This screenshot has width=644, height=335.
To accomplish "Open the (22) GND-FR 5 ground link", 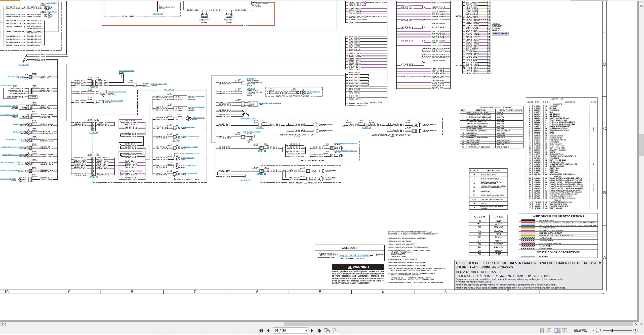I will pyautogui.click(x=158, y=14).
